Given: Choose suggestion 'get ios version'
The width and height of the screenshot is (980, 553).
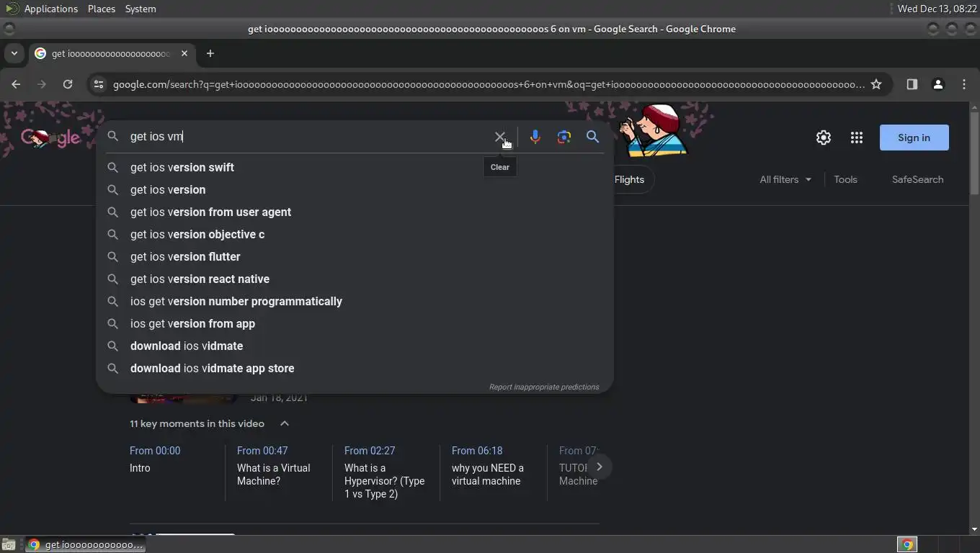Looking at the screenshot, I should pyautogui.click(x=355, y=189).
